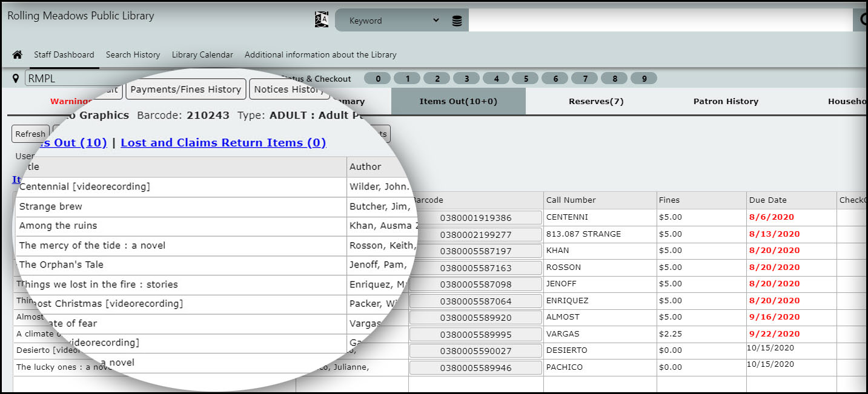Click quick-pick number 0 button
The width and height of the screenshot is (868, 394).
point(378,79)
